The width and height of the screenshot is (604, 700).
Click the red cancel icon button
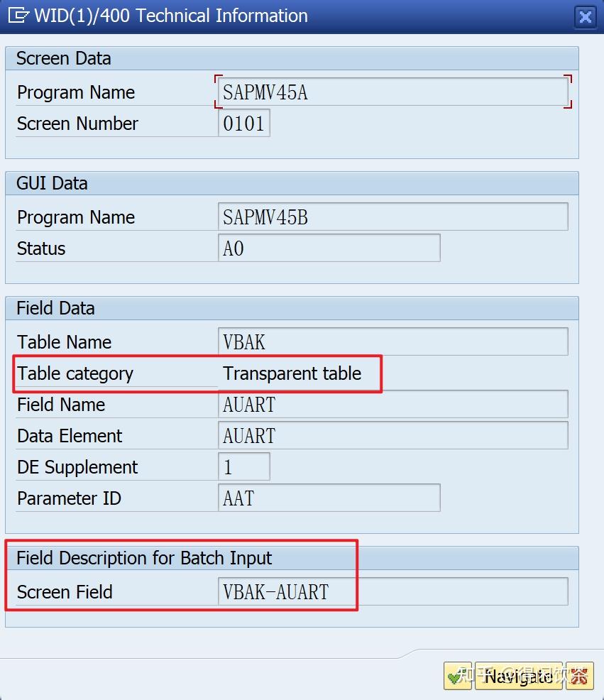[x=580, y=676]
